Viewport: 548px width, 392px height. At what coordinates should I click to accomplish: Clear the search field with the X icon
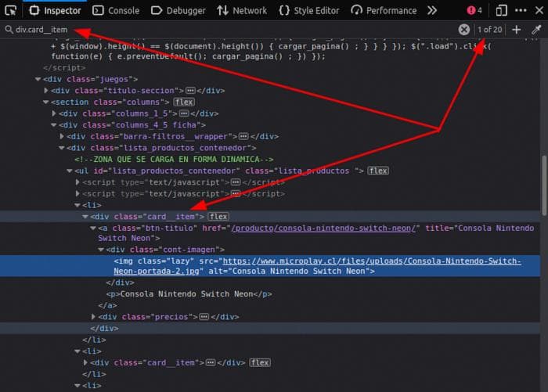tap(464, 30)
